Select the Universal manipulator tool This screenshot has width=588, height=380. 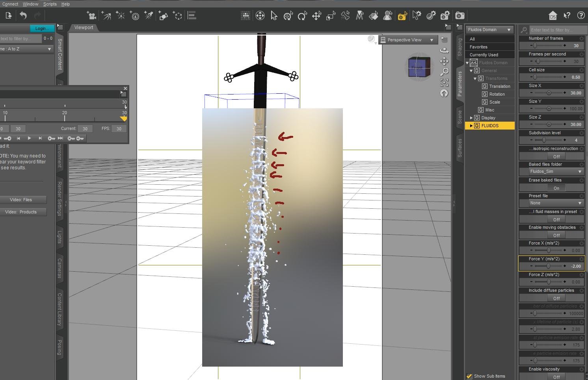(x=288, y=16)
